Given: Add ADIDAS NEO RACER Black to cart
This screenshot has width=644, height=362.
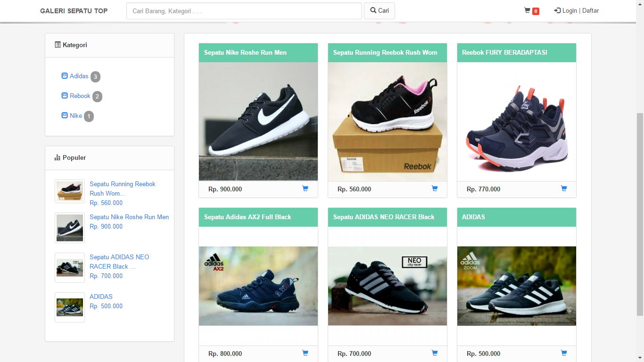Looking at the screenshot, I should [434, 353].
